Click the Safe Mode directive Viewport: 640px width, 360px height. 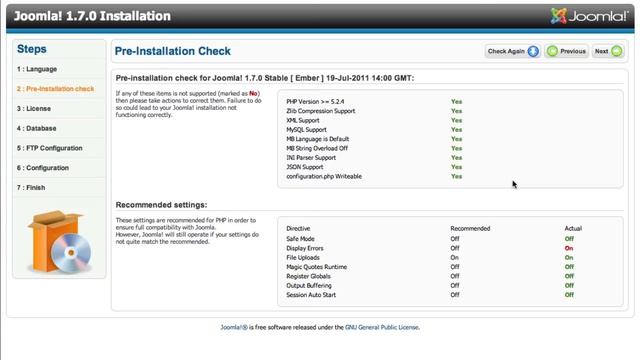pyautogui.click(x=300, y=239)
